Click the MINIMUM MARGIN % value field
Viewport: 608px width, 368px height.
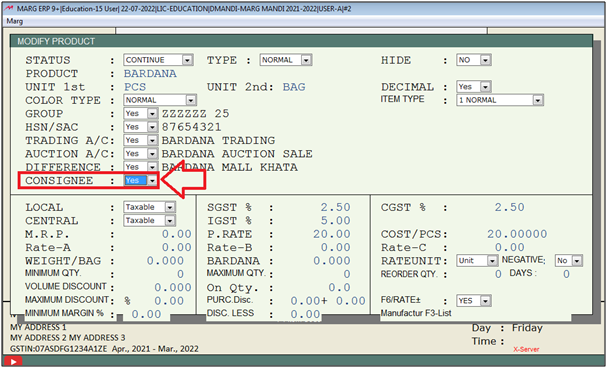coord(146,314)
